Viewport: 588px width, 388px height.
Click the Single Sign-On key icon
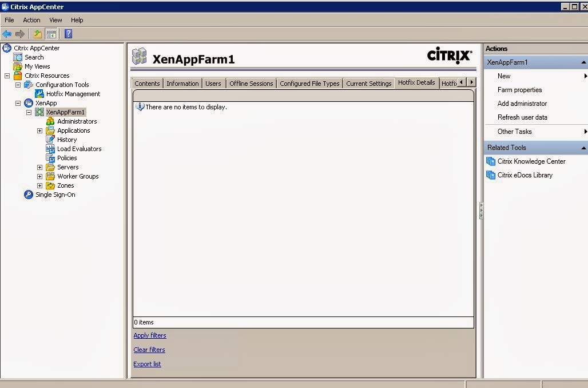(x=29, y=195)
